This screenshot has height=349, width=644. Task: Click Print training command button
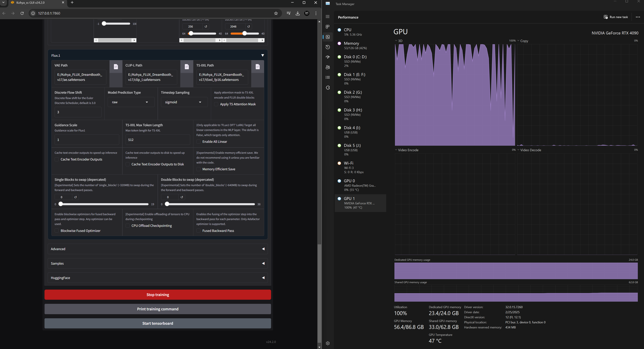pyautogui.click(x=157, y=309)
